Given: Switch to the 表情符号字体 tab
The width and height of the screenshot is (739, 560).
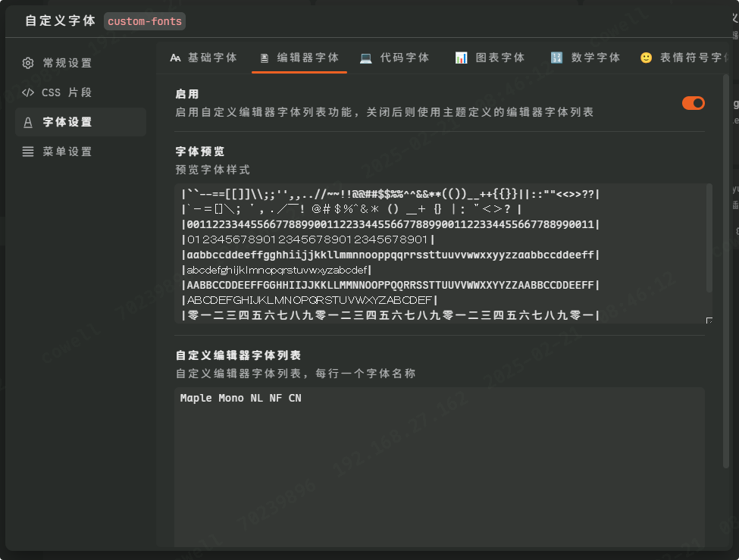Looking at the screenshot, I should click(684, 58).
